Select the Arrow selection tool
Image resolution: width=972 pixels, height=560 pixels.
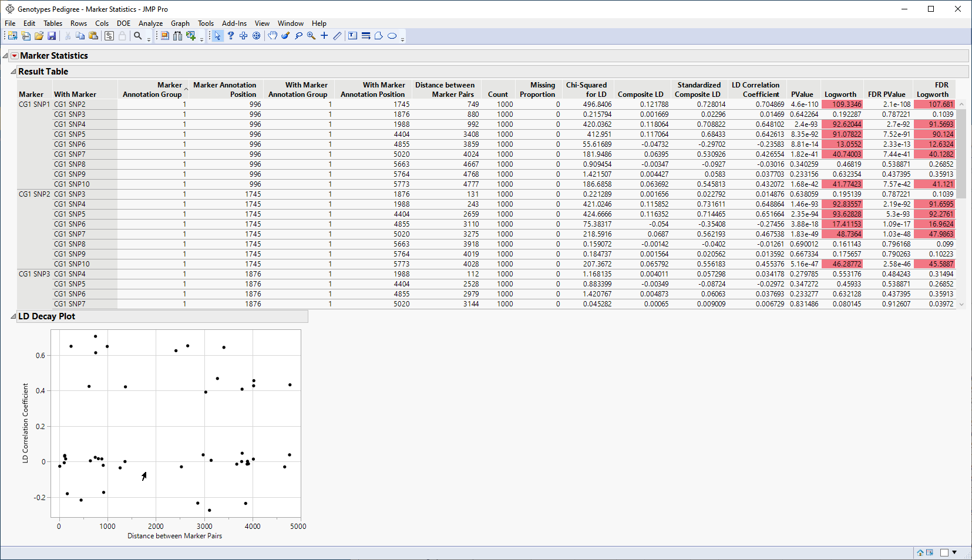(217, 36)
